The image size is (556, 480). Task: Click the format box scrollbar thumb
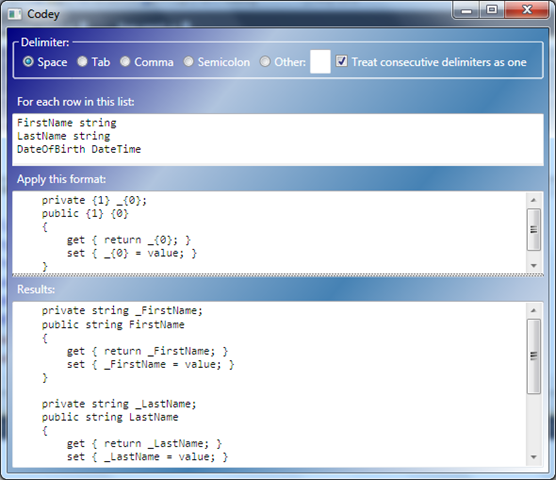(534, 229)
